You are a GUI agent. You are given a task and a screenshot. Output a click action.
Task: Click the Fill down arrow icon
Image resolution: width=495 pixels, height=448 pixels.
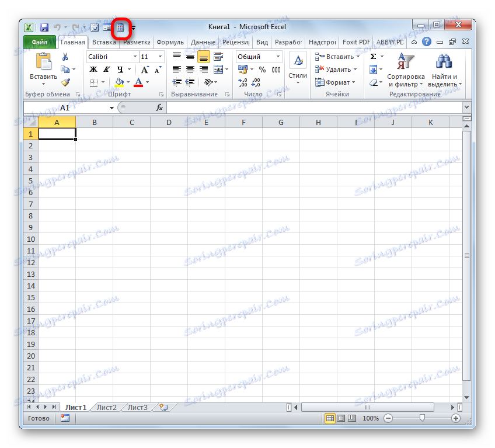coord(373,69)
